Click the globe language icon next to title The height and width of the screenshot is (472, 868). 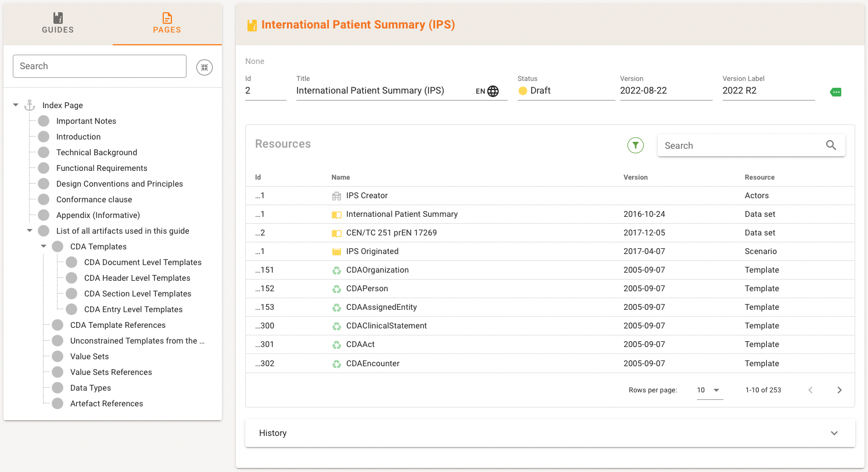pyautogui.click(x=493, y=91)
